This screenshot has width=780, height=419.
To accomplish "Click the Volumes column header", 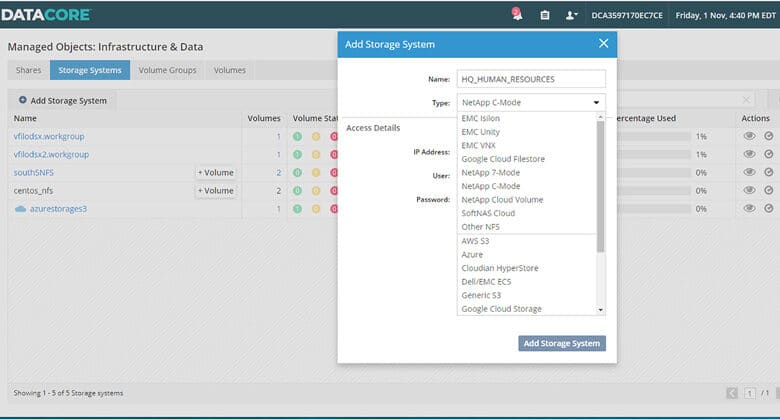I will 264,118.
